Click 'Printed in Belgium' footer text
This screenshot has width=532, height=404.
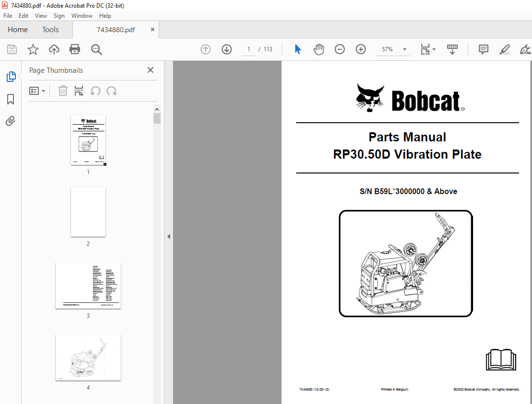click(x=394, y=390)
